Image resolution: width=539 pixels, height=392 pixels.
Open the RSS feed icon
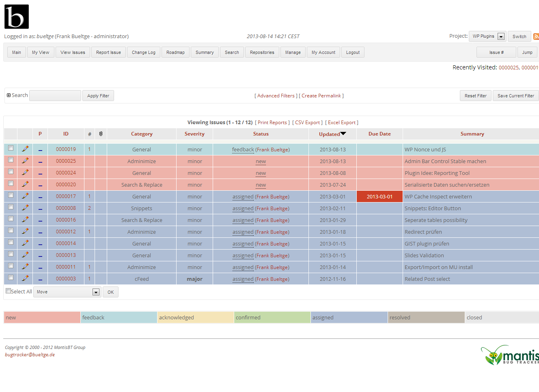pos(536,37)
